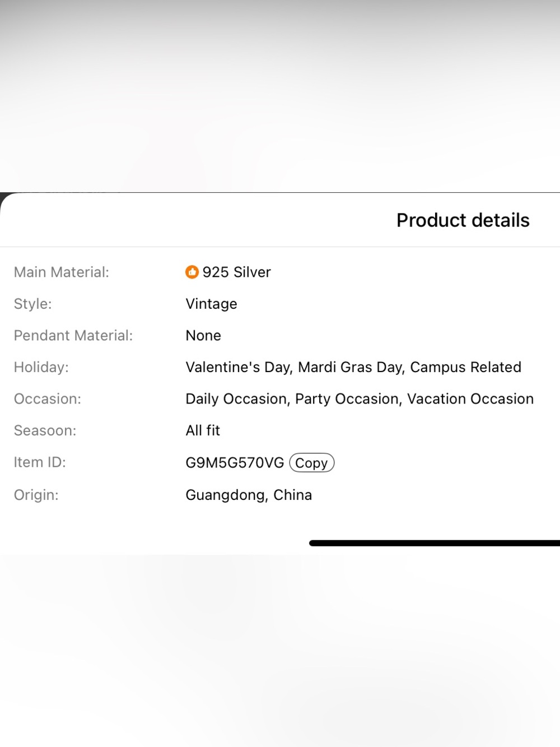560x747 pixels.
Task: Tap the Style label
Action: pos(33,304)
